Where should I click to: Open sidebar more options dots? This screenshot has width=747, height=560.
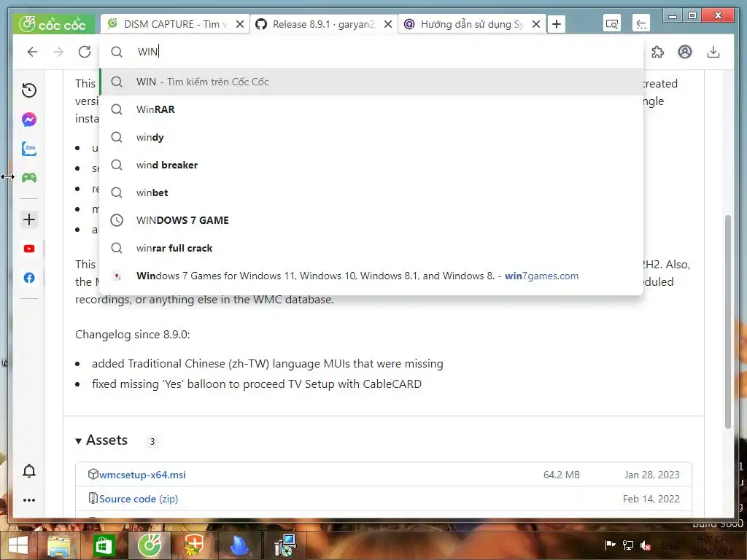click(29, 500)
